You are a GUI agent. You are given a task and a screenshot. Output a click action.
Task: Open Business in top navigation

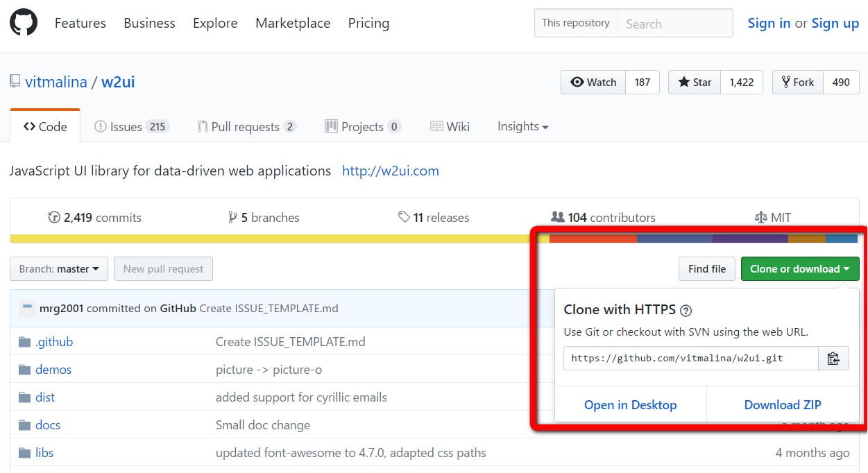point(150,23)
